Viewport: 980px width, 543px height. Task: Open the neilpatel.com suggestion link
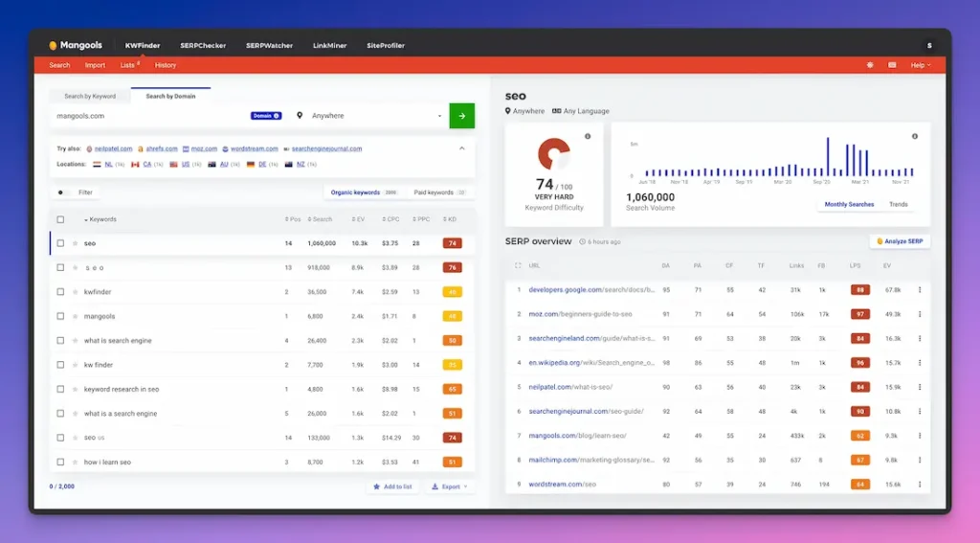[x=111, y=149]
